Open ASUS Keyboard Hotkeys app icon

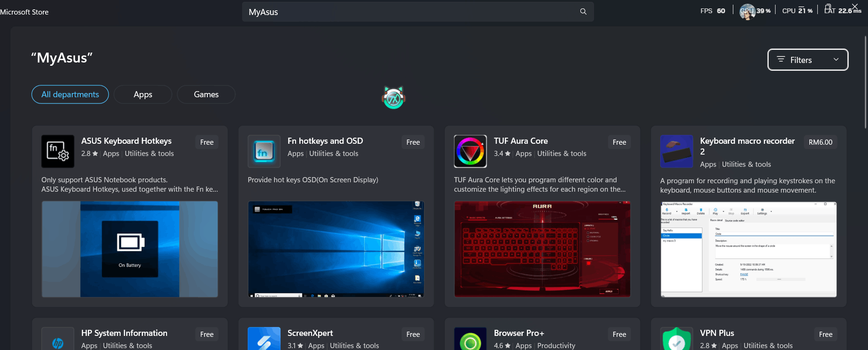[x=58, y=151]
